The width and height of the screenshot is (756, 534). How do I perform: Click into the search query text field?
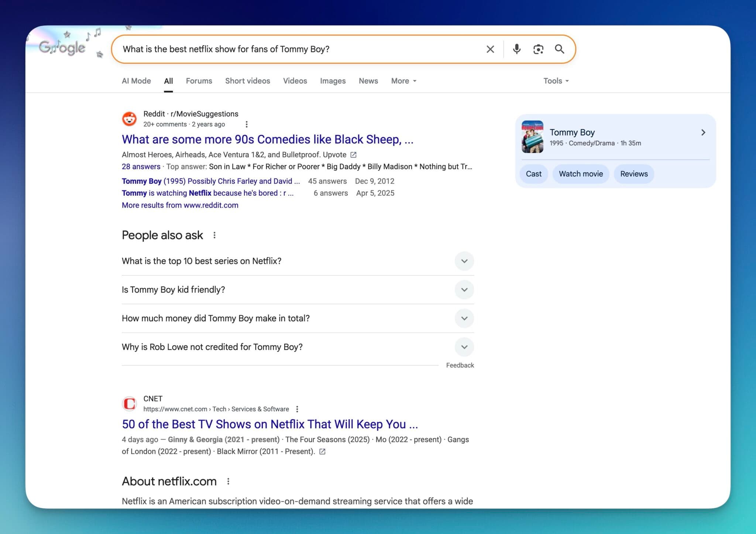coord(295,49)
